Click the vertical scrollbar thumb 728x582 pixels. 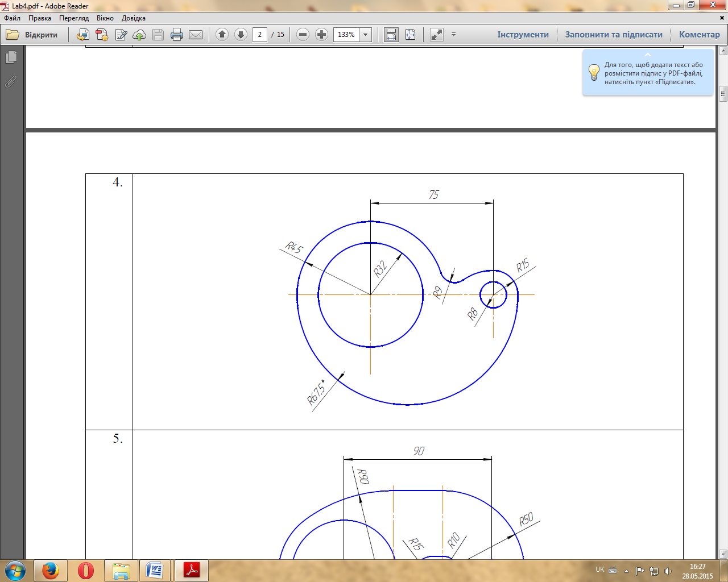pyautogui.click(x=723, y=93)
